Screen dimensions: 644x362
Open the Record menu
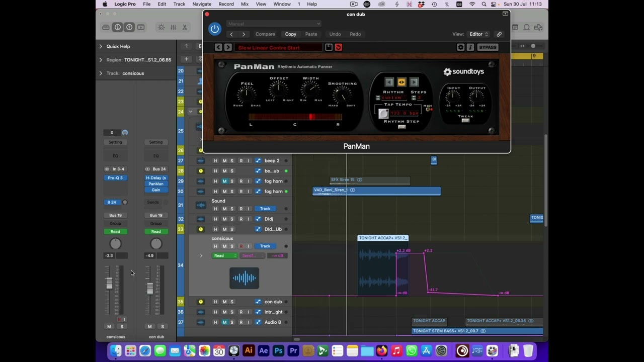(226, 4)
